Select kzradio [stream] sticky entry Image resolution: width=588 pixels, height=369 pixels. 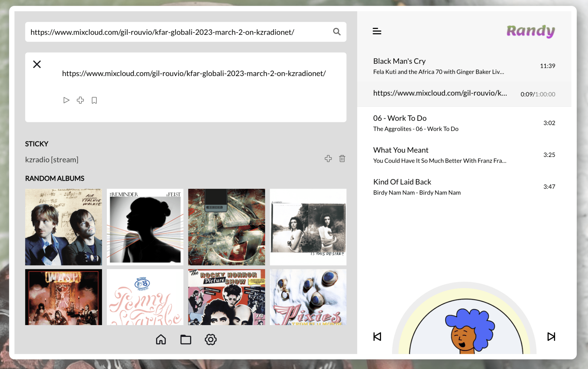point(52,160)
